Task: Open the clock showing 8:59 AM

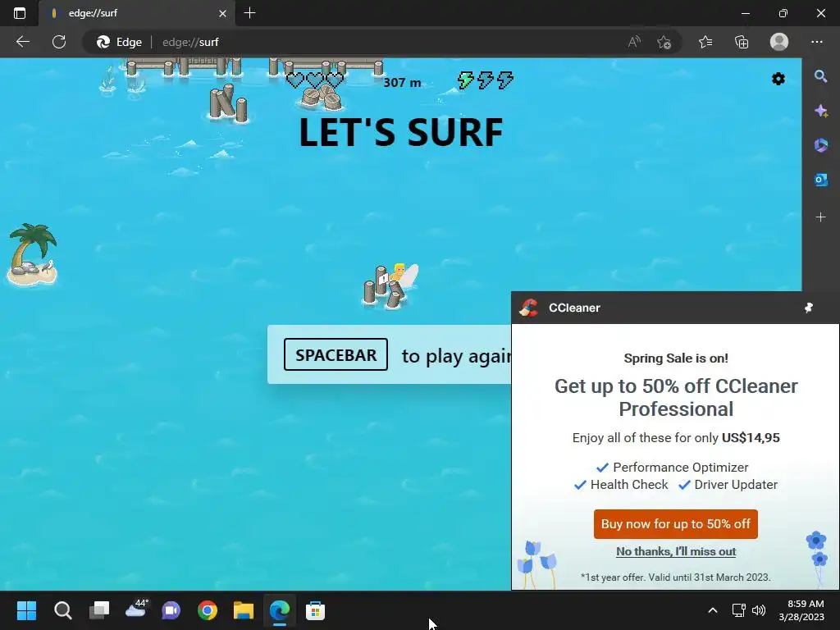Action: [x=801, y=610]
